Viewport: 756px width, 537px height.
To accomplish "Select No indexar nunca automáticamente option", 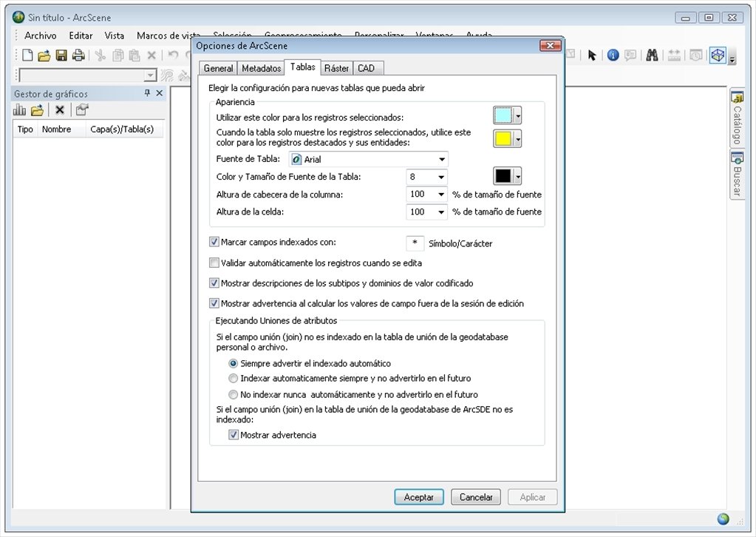I will [234, 395].
